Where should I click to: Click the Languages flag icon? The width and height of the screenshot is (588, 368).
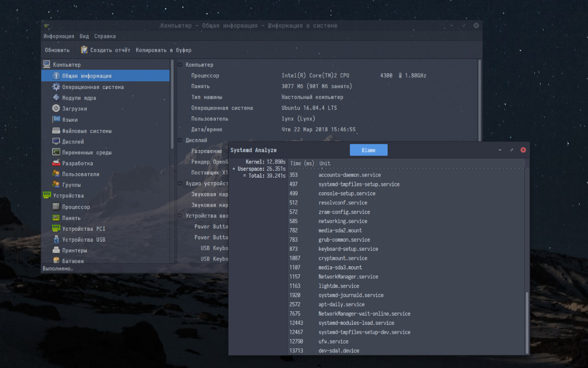click(x=56, y=119)
